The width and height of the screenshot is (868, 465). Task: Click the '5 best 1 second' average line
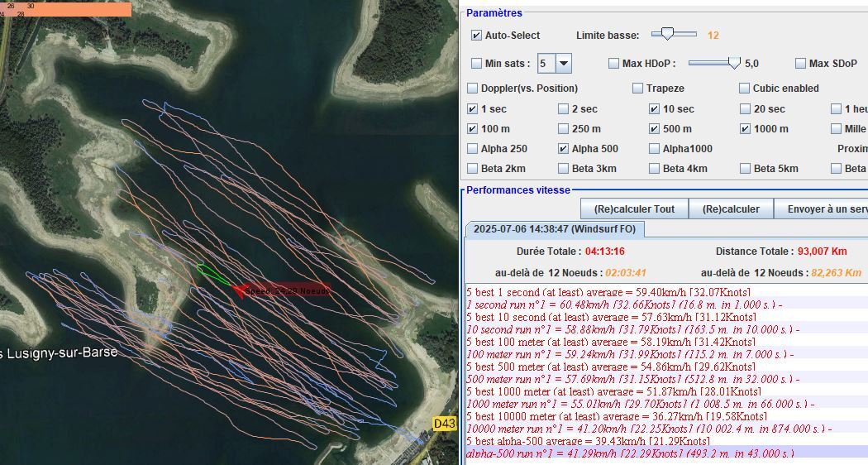click(x=666, y=292)
